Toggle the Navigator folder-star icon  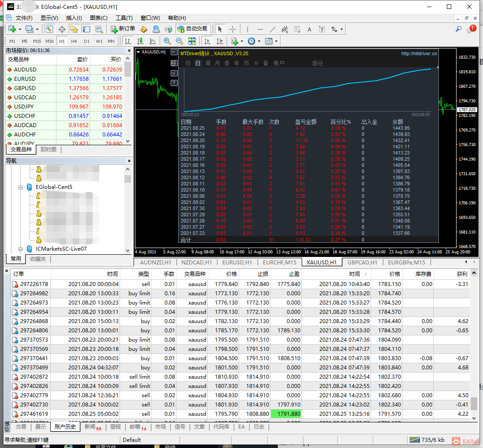74,29
